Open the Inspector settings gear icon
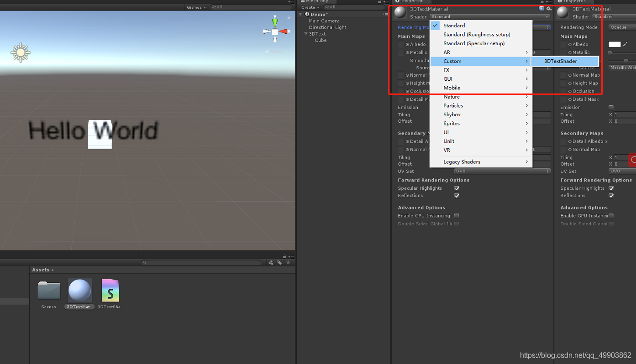636x364 pixels. coord(549,8)
